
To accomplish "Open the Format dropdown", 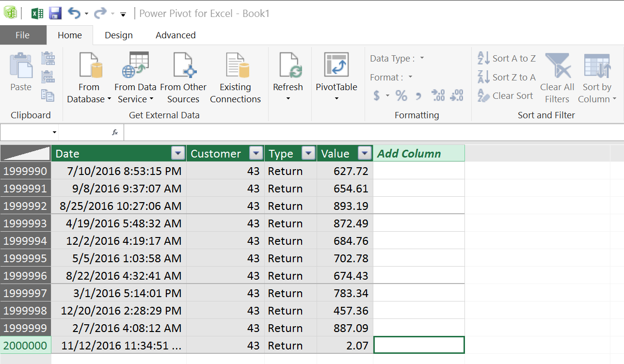I will 409,77.
